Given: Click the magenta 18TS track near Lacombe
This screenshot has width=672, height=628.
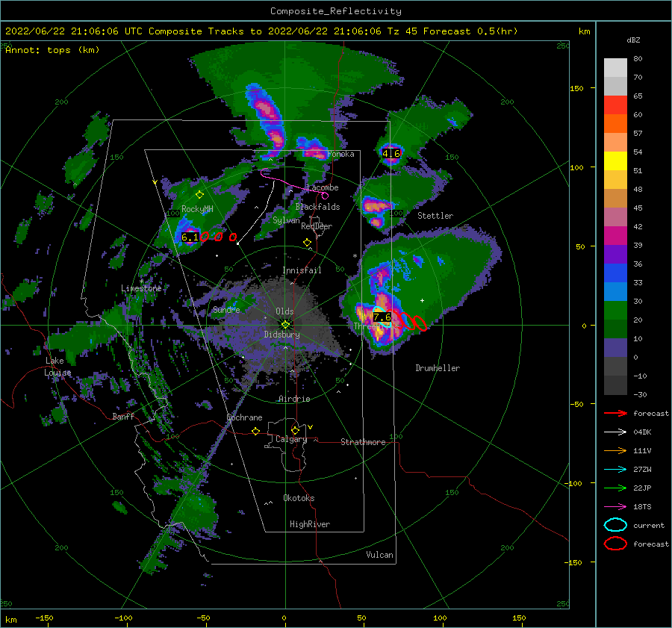Looking at the screenshot, I should pyautogui.click(x=293, y=183).
